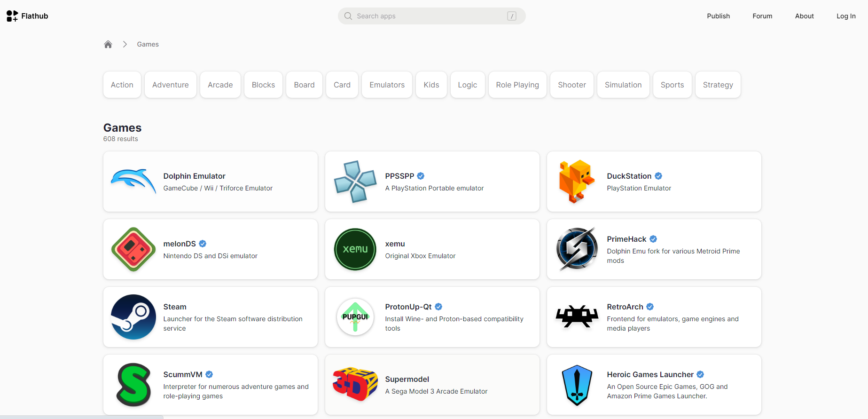This screenshot has width=868, height=419.
Task: Open the Publish page link
Action: click(719, 16)
